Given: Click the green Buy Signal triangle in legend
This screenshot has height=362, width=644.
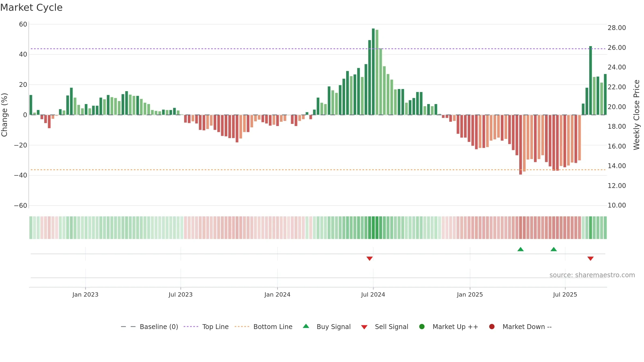Looking at the screenshot, I should 306,326.
